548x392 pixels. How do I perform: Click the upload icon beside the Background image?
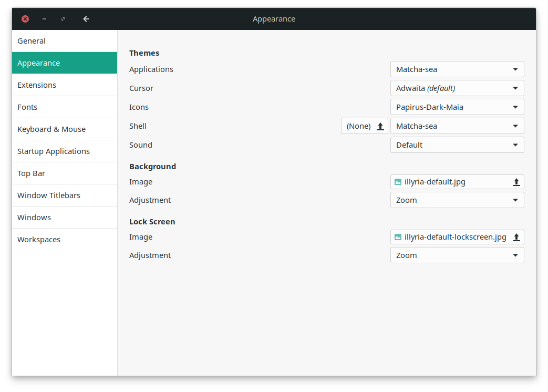click(516, 181)
